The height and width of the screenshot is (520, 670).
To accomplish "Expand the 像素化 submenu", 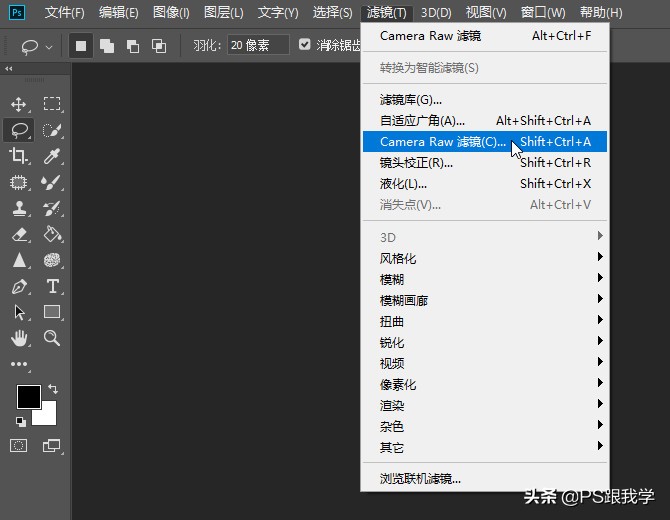I will click(485, 384).
